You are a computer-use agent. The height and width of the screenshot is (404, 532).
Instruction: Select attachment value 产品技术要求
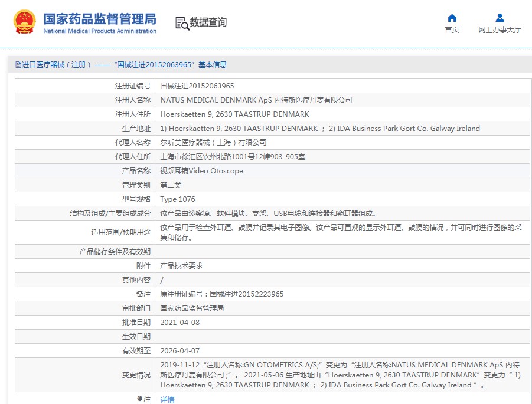(181, 266)
